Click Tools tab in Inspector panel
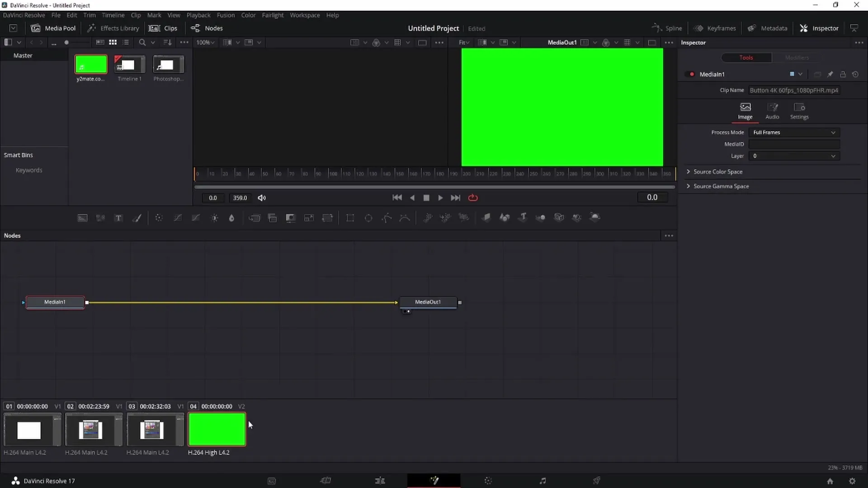The image size is (868, 488). coord(747,57)
